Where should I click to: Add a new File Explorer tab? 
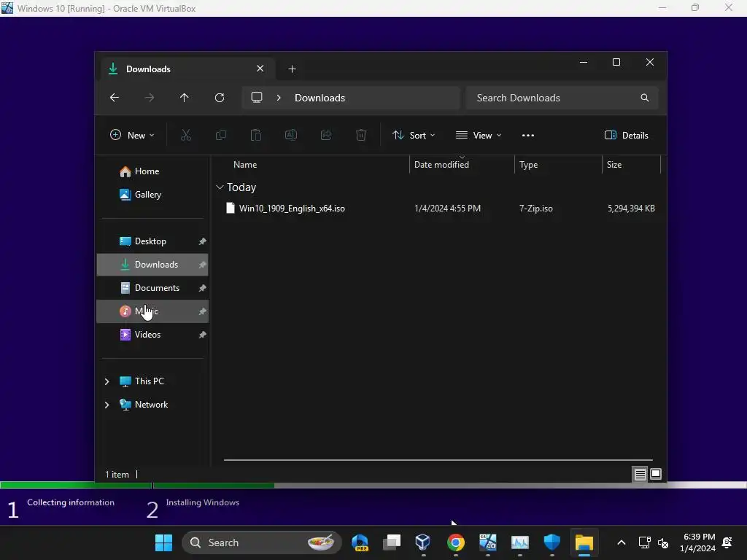click(x=292, y=69)
